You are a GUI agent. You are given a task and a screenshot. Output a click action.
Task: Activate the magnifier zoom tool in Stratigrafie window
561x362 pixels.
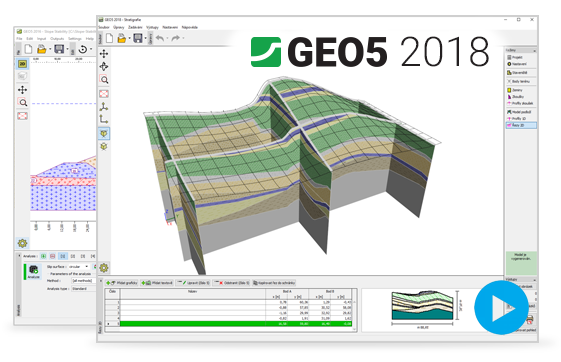pos(104,79)
